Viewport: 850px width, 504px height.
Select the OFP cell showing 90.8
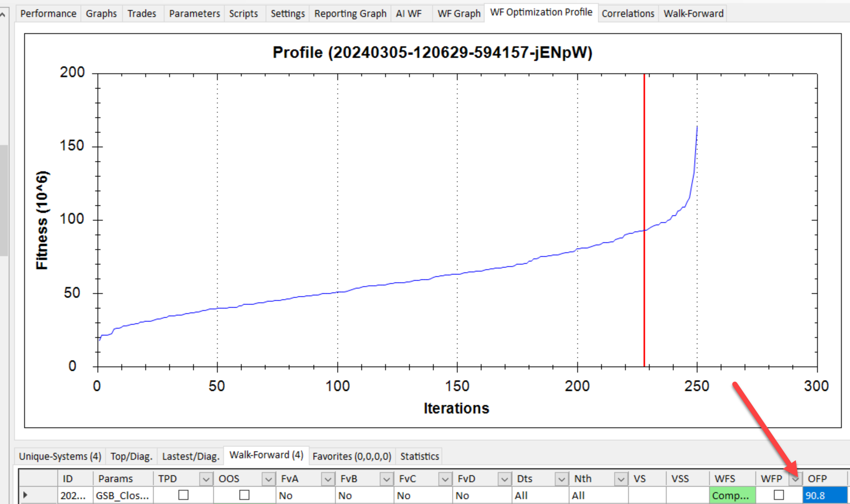(824, 495)
